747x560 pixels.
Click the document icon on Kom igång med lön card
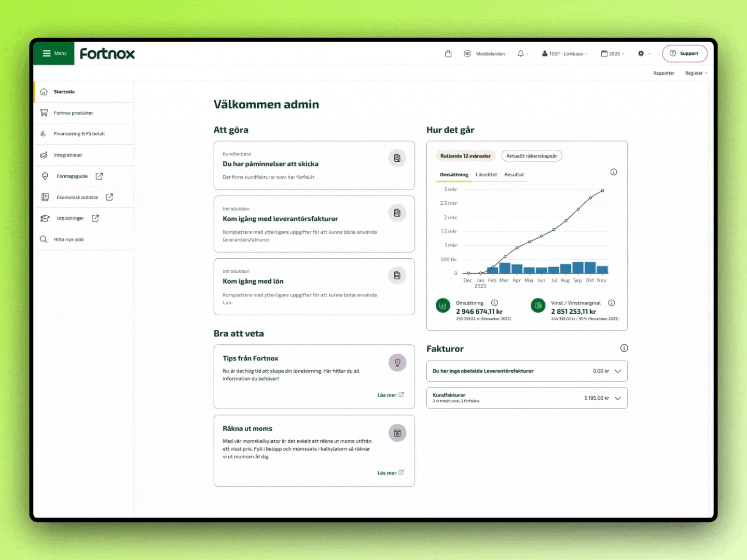pyautogui.click(x=397, y=275)
